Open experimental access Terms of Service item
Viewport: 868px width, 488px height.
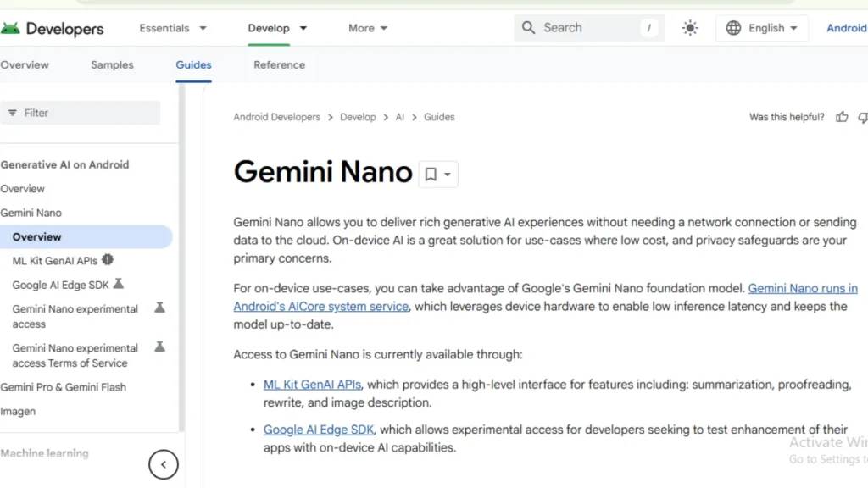coord(75,356)
